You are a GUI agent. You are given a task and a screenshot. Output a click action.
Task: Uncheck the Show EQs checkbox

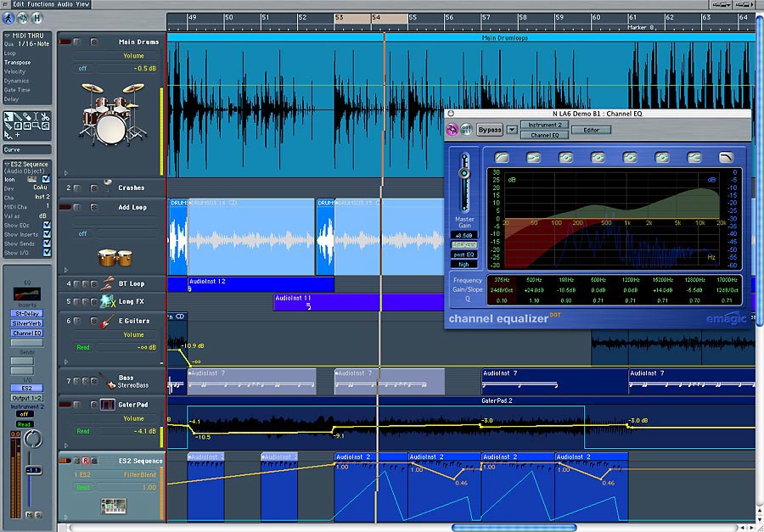[x=47, y=225]
